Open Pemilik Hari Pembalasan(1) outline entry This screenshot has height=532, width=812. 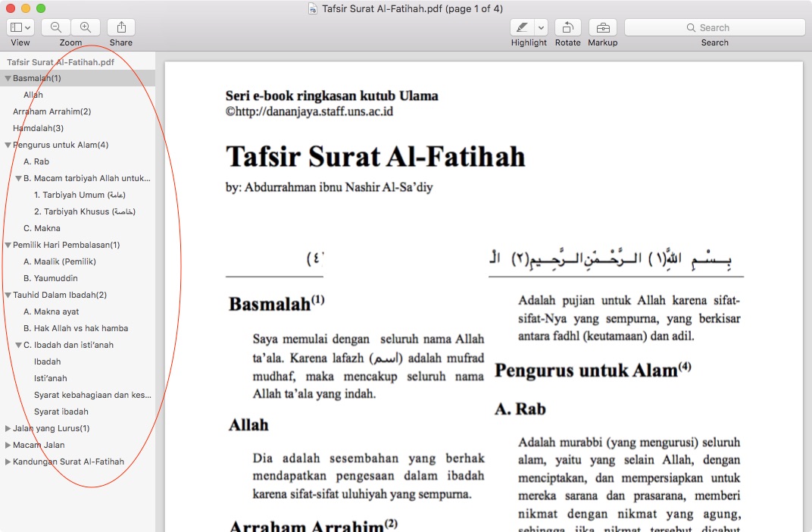pyautogui.click(x=67, y=245)
